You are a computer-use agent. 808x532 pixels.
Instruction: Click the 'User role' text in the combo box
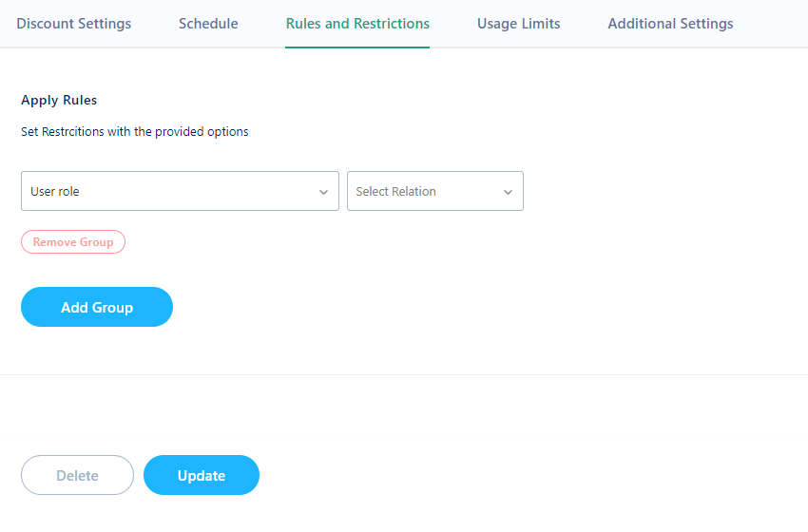pos(54,192)
